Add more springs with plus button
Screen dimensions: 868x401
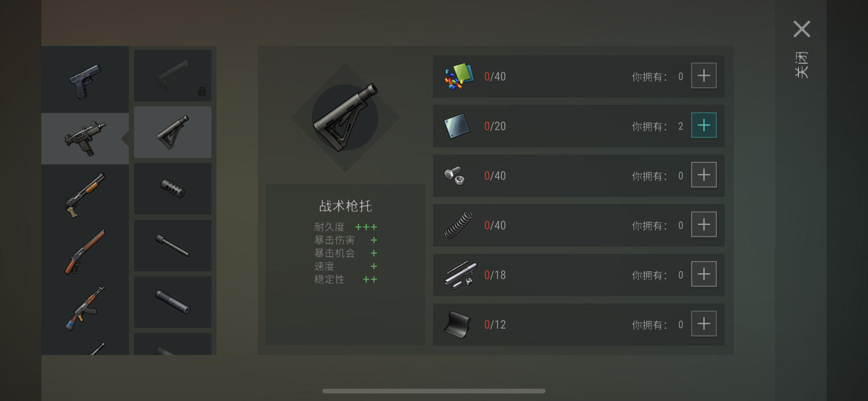704,224
